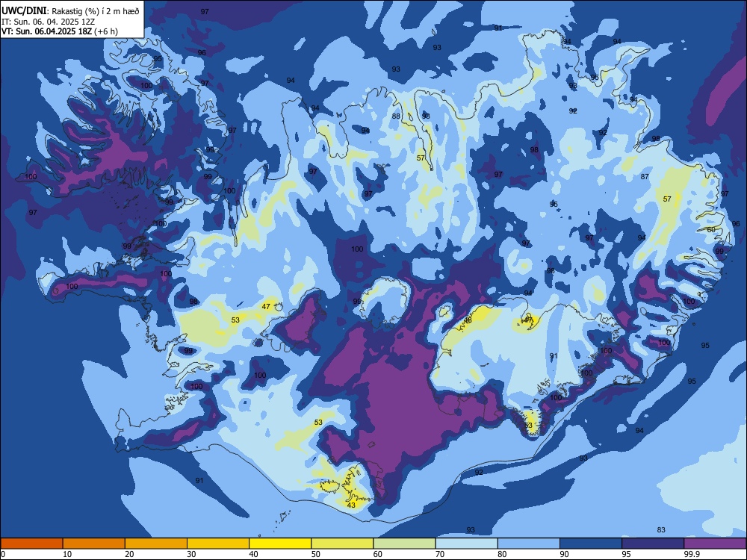The width and height of the screenshot is (747, 560).
Task: Click the 90–95 dark blue legend swatch
Action: point(591,544)
